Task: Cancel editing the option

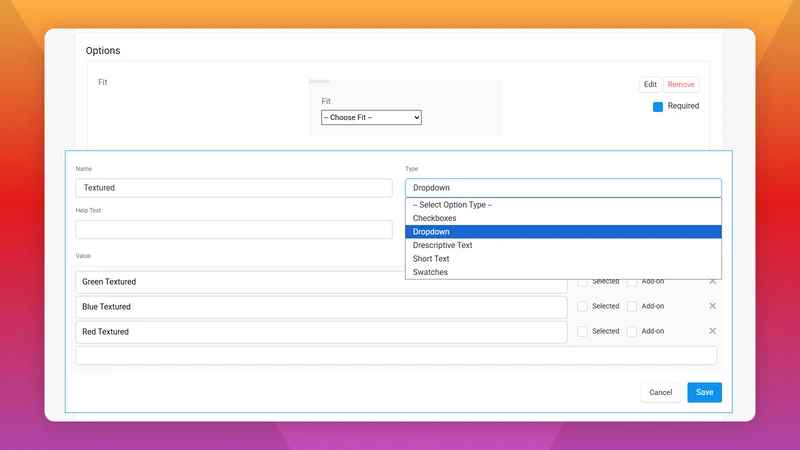Action: point(660,392)
